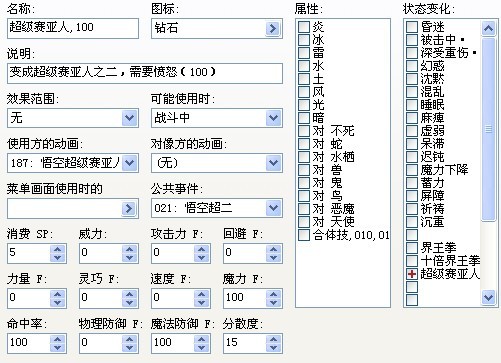Decrease 回避 F value with down arrow
This screenshot has width=501, height=363.
[x=273, y=257]
